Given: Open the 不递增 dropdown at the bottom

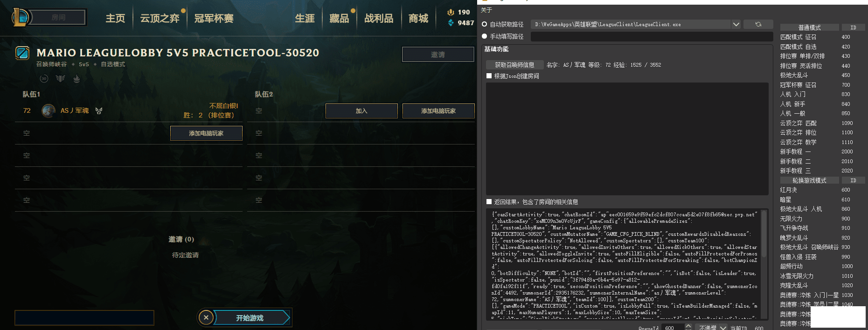Looking at the screenshot, I should [712, 328].
